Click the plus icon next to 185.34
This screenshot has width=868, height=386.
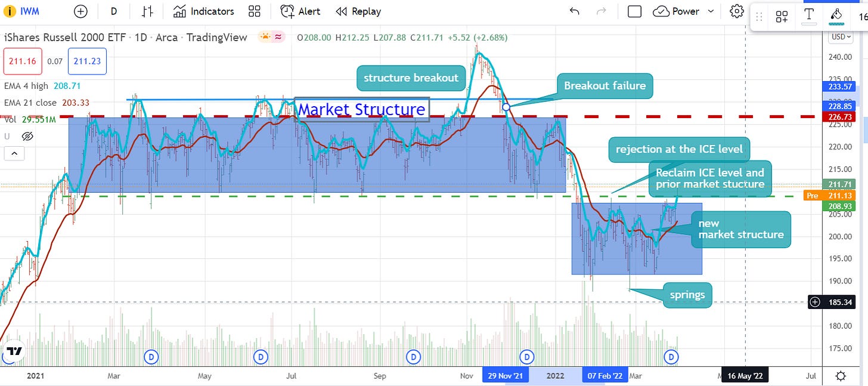click(816, 302)
